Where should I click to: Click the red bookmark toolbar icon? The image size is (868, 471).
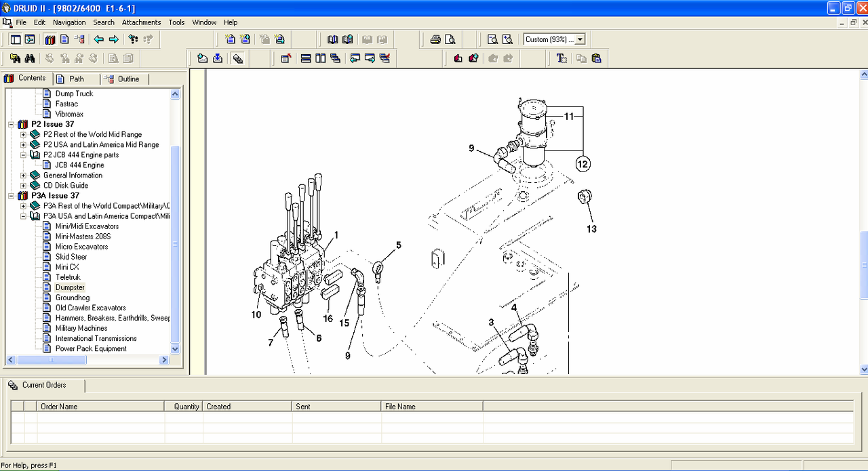tap(458, 58)
